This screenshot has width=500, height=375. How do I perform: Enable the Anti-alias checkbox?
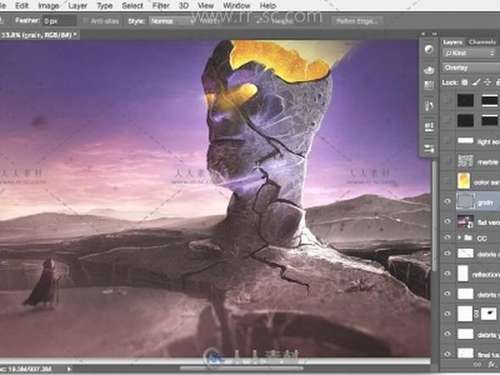point(85,21)
